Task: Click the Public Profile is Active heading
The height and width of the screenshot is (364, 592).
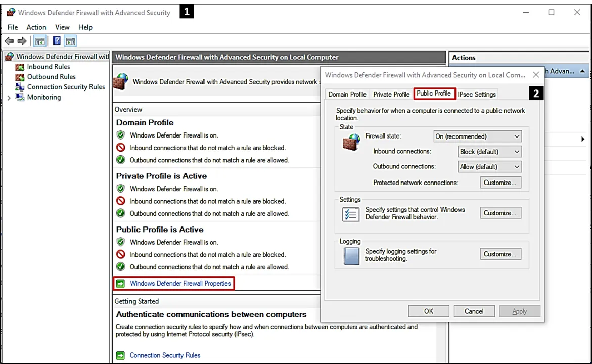Action: [159, 230]
